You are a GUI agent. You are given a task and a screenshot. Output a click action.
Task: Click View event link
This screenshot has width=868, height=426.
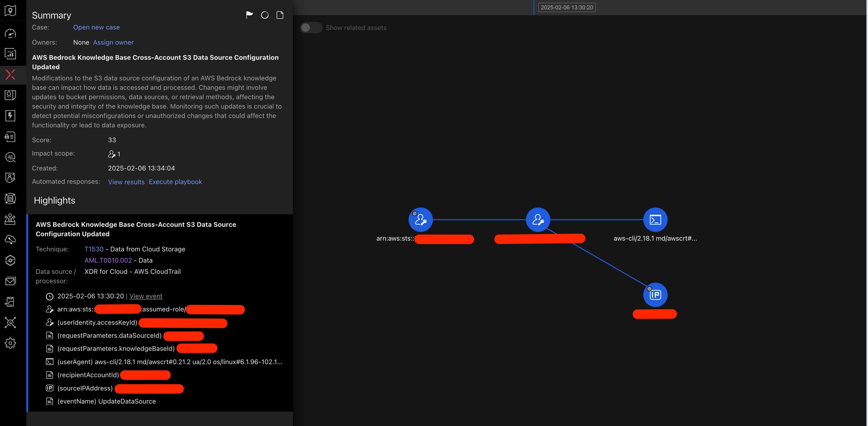coord(146,296)
